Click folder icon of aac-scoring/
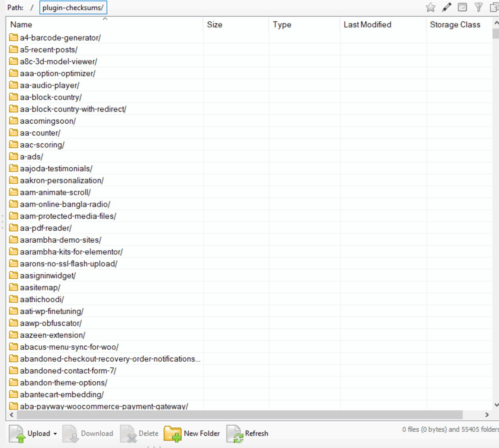The image size is (499, 448). (x=14, y=144)
